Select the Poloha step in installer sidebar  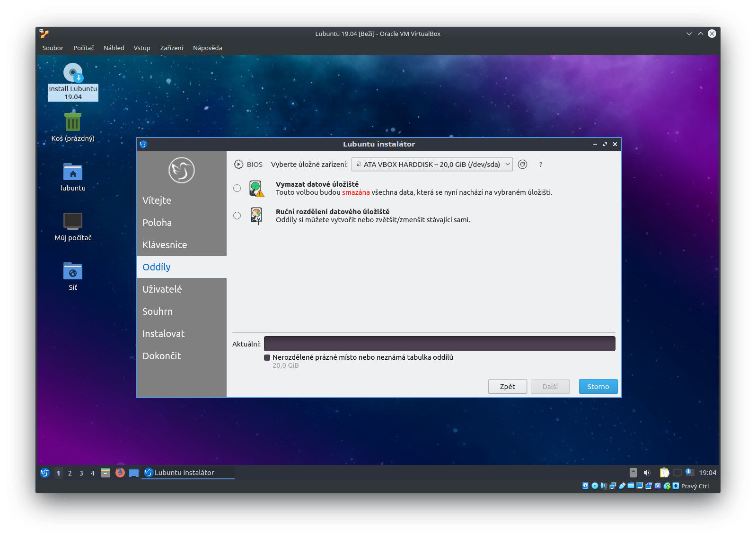pyautogui.click(x=182, y=223)
